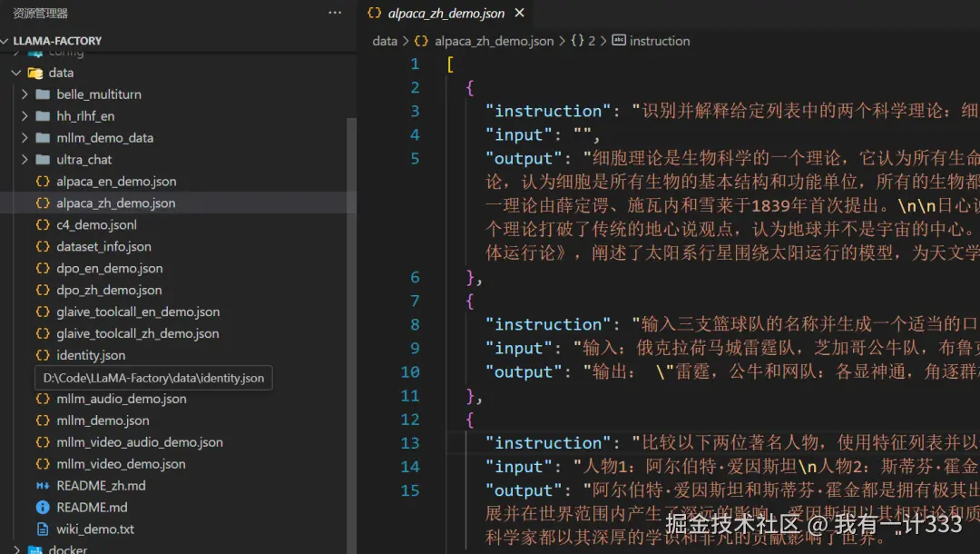Image resolution: width=980 pixels, height=554 pixels.
Task: Click JSON icon of mllm_video_audio_demo.json
Action: pyautogui.click(x=43, y=442)
